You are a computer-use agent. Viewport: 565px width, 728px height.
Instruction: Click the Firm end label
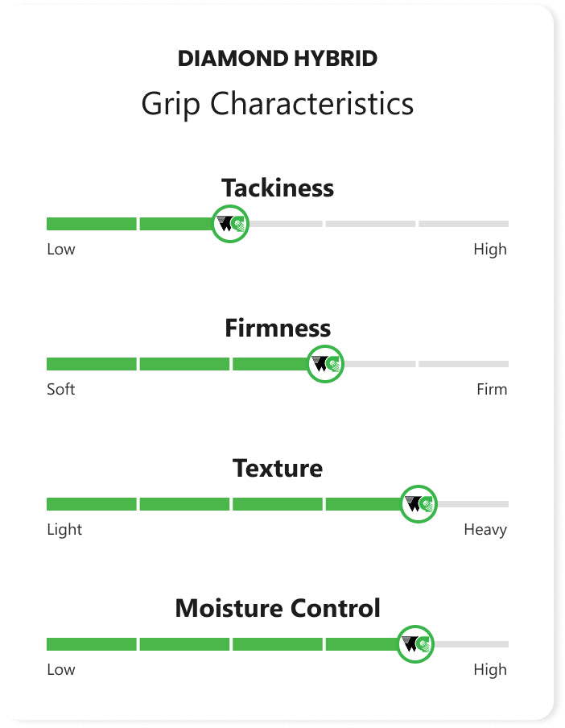[x=491, y=390]
